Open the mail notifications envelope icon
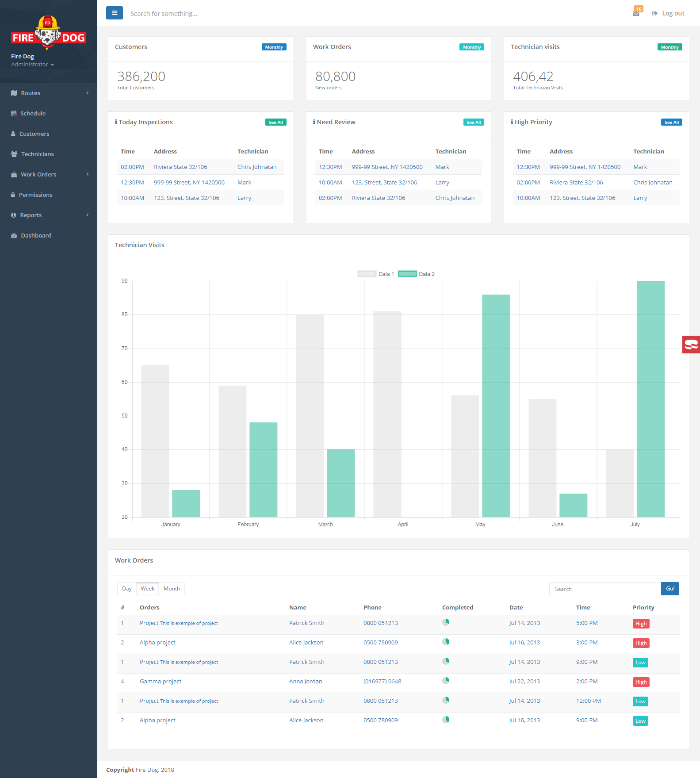Screen dimensions: 700x778 [636, 13]
